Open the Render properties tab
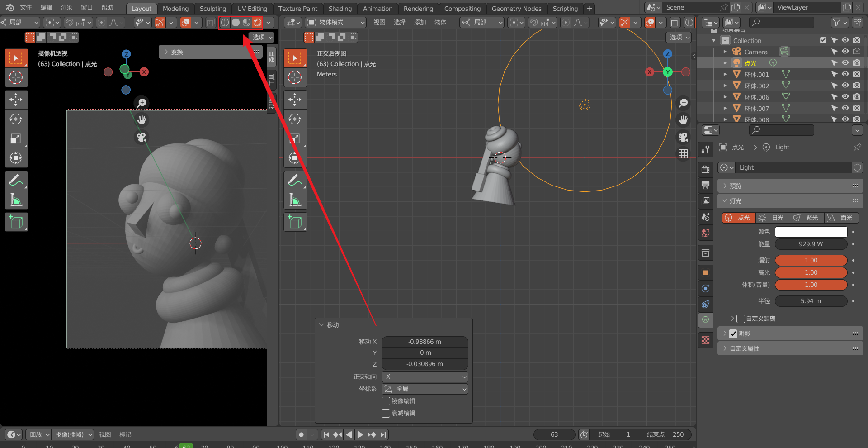 [x=705, y=169]
